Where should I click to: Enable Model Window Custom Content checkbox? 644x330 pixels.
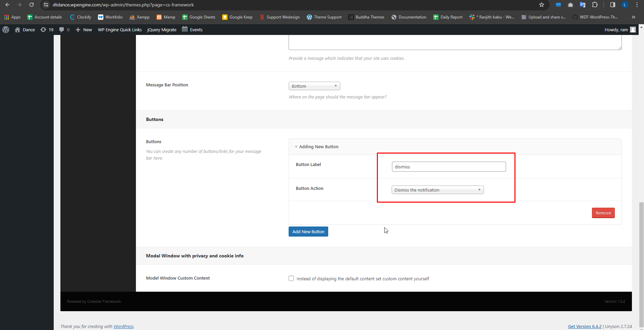(x=291, y=278)
